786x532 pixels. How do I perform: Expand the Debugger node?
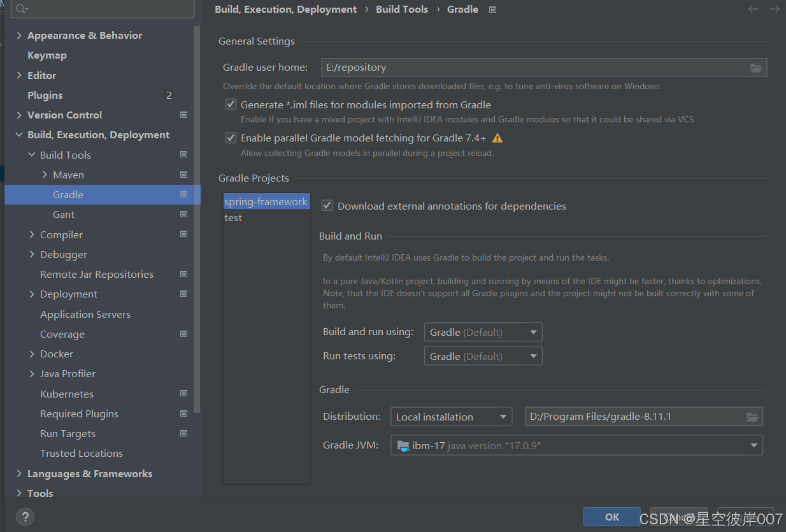tap(32, 254)
